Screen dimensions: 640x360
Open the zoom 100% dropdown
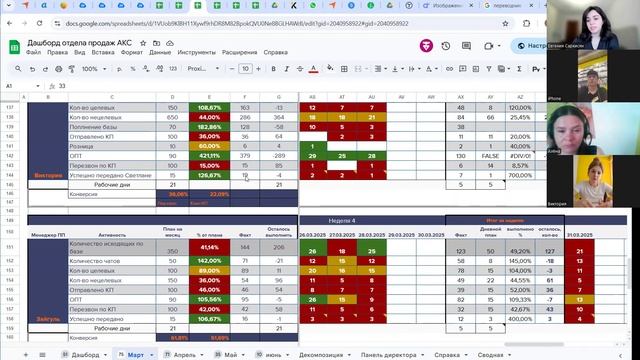pos(94,69)
